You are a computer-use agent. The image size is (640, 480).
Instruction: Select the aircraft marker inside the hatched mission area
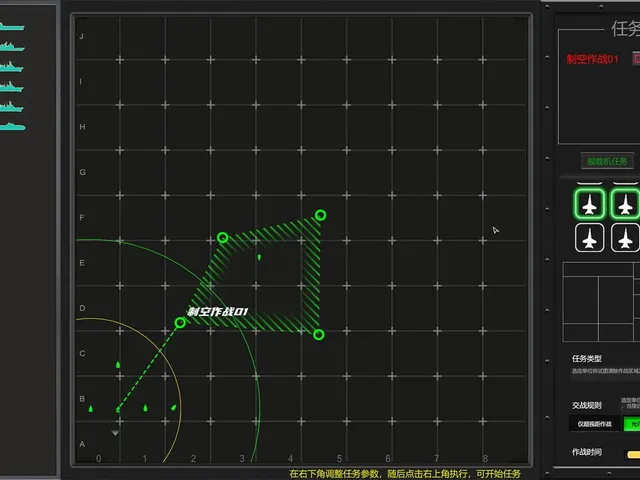[259, 257]
